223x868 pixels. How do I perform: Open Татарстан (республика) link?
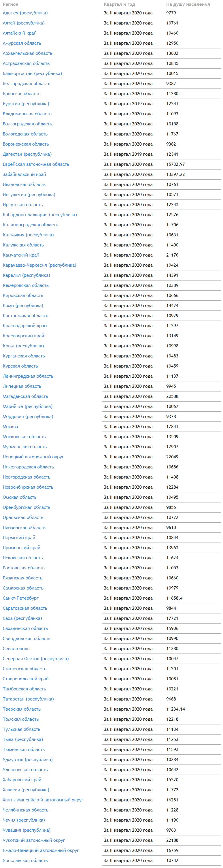[28, 699]
